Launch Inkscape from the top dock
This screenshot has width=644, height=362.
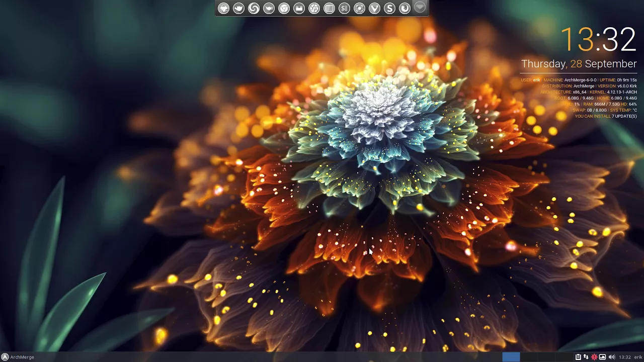[223, 8]
